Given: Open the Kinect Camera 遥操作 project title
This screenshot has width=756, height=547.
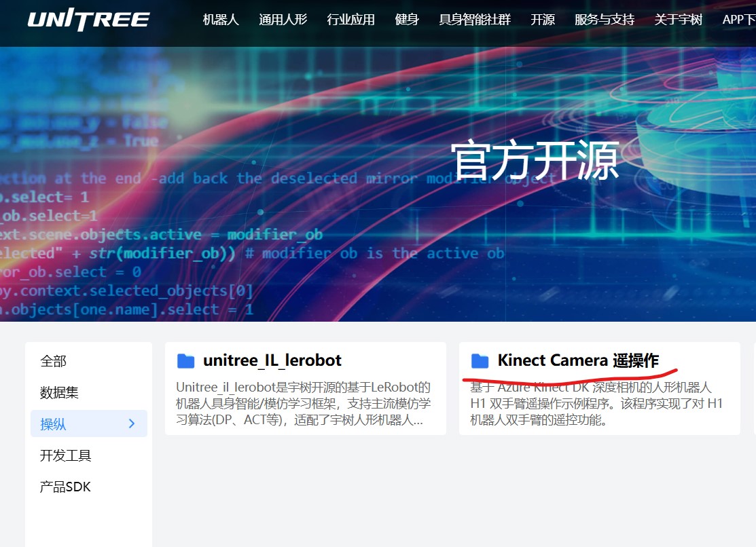Looking at the screenshot, I should [x=578, y=360].
